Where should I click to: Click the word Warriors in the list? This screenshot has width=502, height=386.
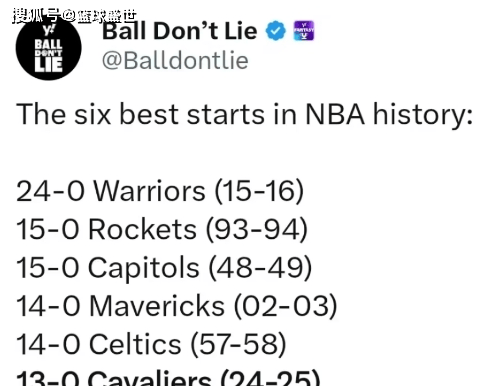(x=149, y=191)
